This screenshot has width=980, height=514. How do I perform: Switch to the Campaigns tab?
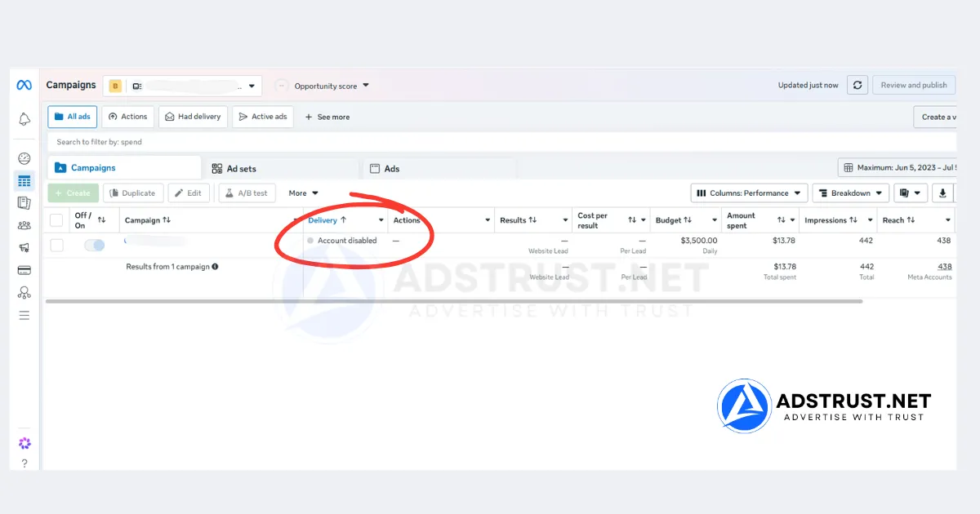124,167
